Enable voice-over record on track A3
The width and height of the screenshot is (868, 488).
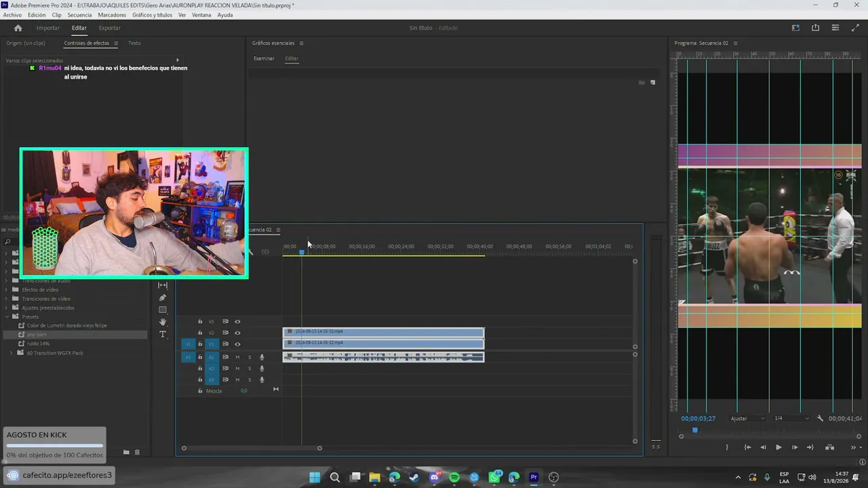coord(262,380)
